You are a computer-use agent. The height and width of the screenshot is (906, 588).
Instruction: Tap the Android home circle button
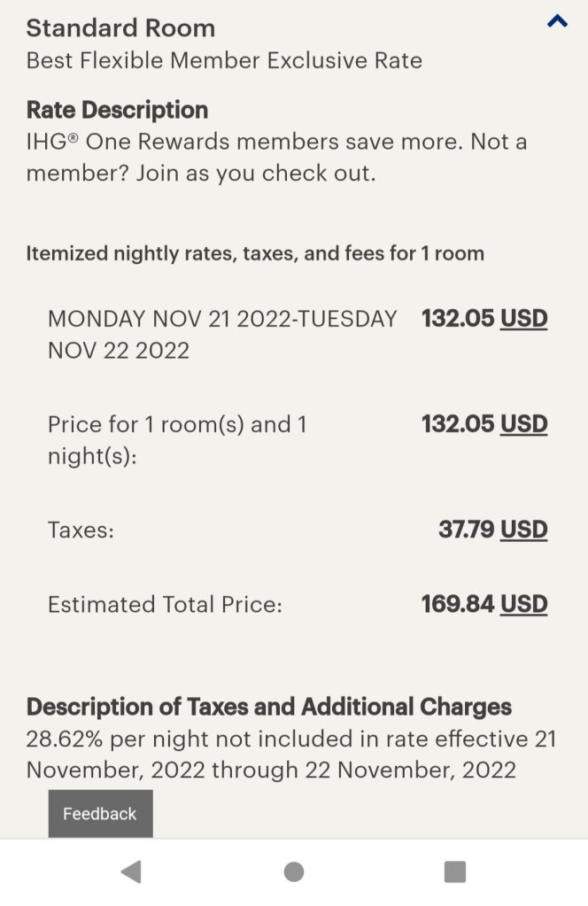293,871
